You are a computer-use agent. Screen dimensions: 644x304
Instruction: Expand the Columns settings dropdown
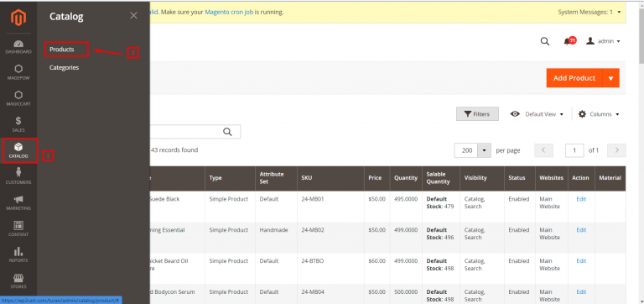(x=599, y=114)
